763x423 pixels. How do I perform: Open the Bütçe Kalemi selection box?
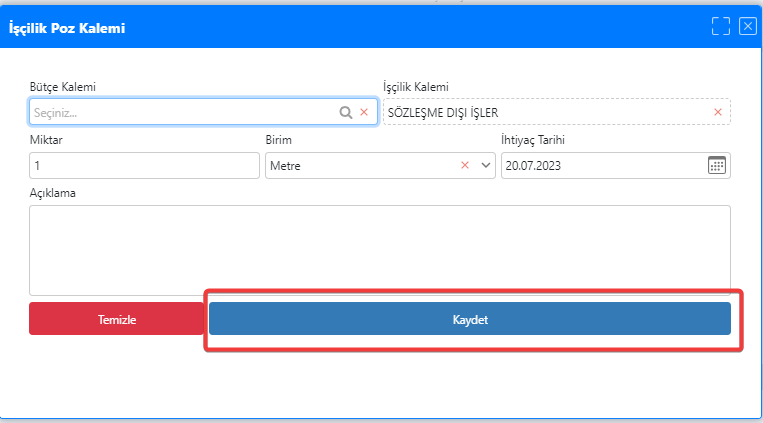180,113
